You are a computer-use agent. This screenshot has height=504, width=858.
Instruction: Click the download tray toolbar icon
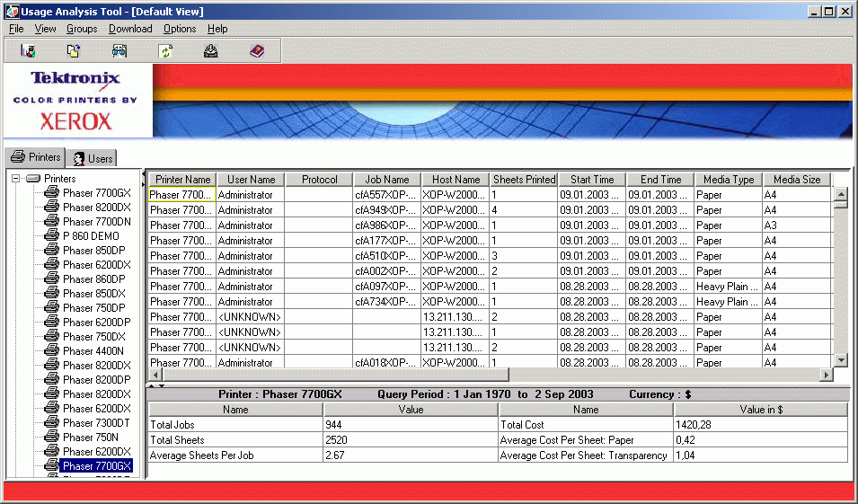[210, 51]
